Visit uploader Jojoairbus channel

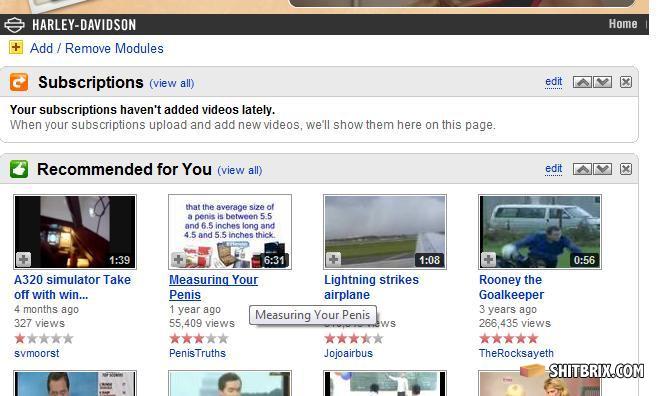click(348, 353)
